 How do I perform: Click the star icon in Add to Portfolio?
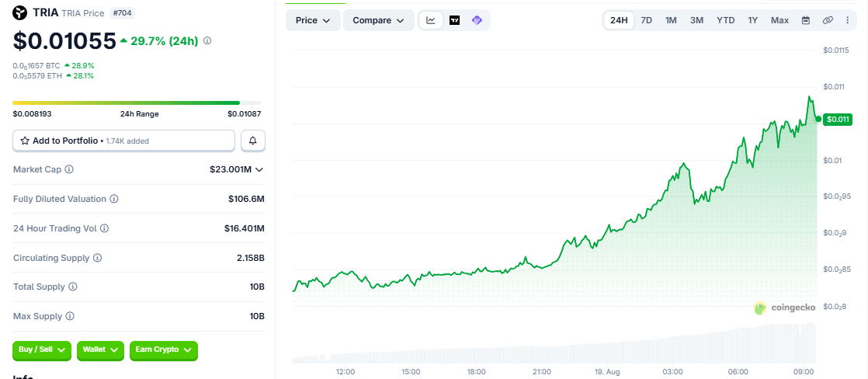(25, 141)
